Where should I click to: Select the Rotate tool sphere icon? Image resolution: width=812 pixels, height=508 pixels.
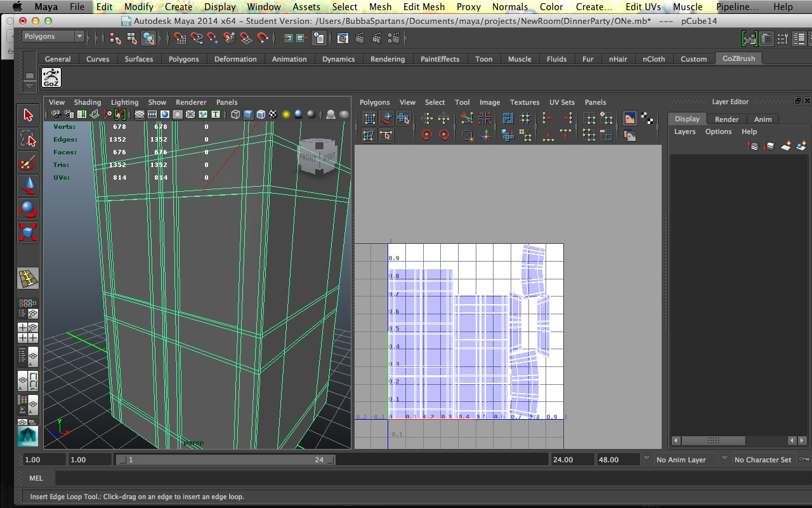click(x=28, y=209)
